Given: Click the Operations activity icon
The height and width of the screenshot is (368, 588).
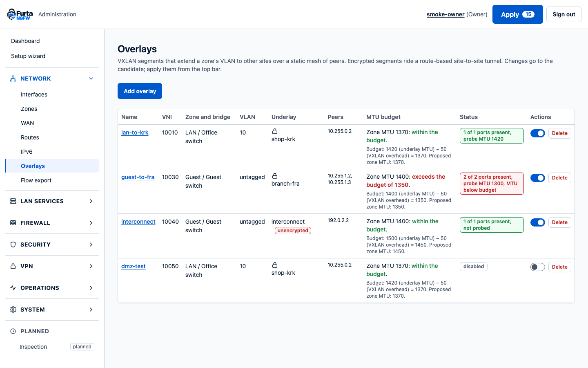Looking at the screenshot, I should tap(13, 288).
